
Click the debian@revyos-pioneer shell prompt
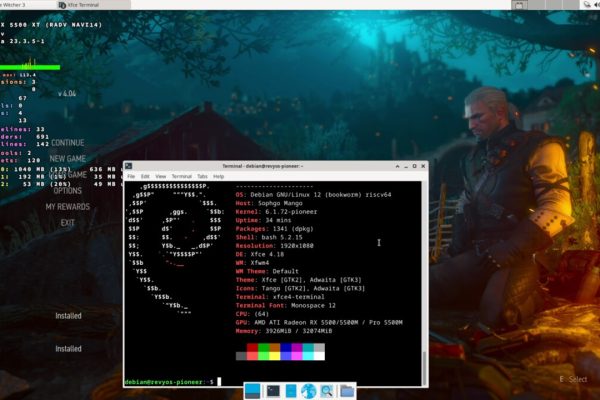pyautogui.click(x=169, y=382)
